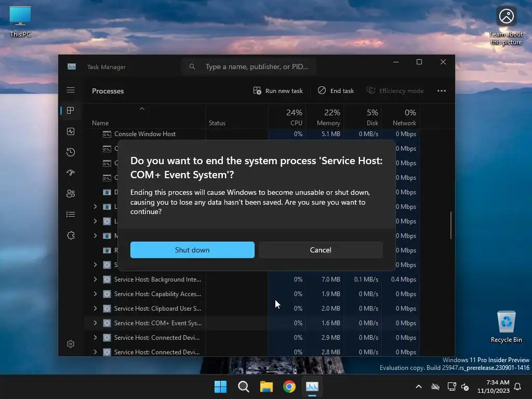
Task: Click End task in toolbar
Action: coord(336,91)
